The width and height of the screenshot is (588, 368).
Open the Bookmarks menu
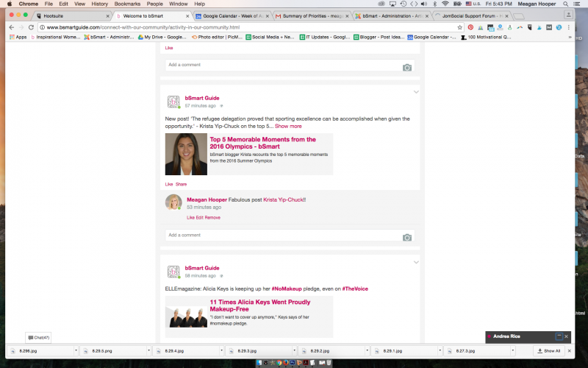(127, 4)
